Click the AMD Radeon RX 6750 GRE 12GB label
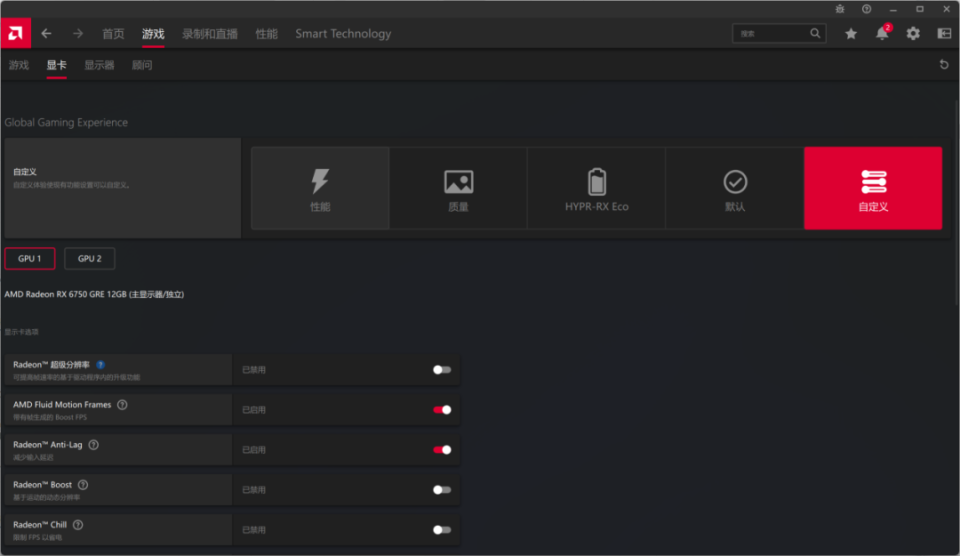This screenshot has height=556, width=960. point(94,295)
